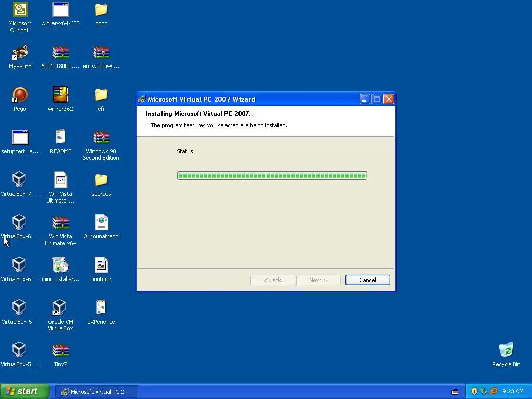
Task: Click the 9:23 AM system clock
Action: (x=513, y=391)
